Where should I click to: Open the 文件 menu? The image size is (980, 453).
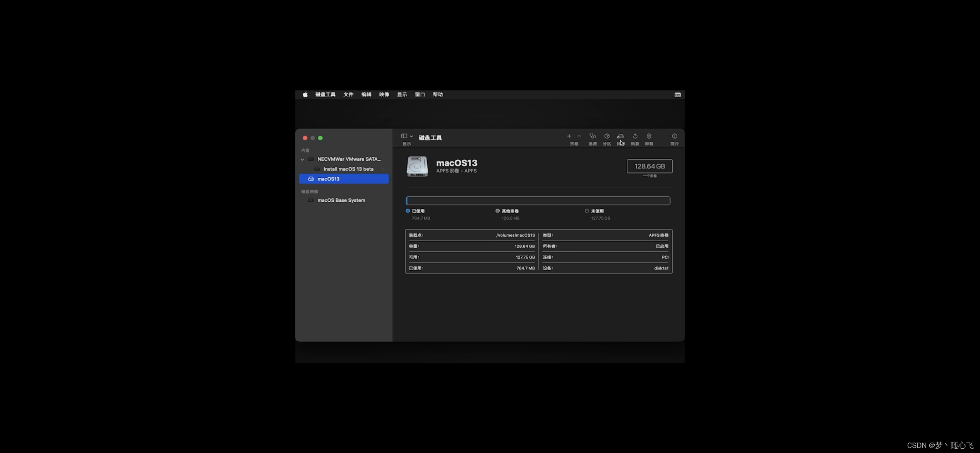(x=348, y=94)
